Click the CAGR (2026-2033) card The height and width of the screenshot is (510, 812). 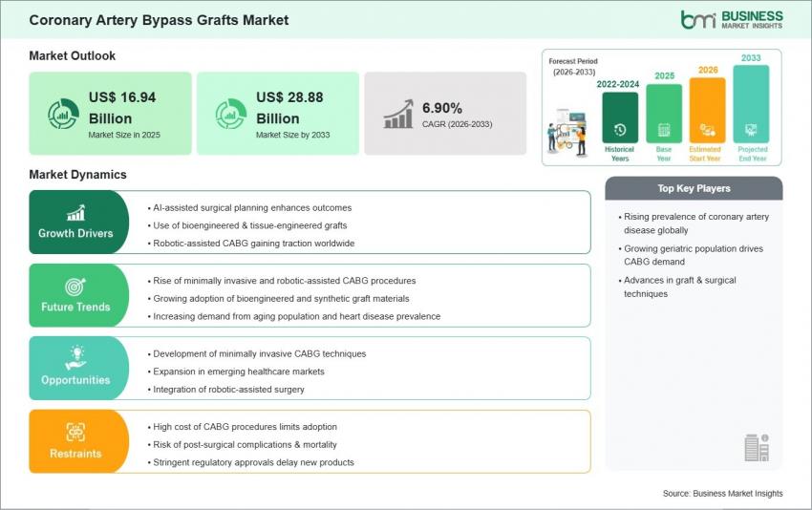click(445, 114)
